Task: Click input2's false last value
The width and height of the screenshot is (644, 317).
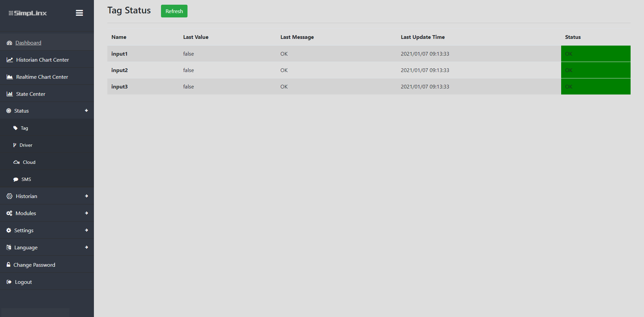Action: tap(189, 70)
